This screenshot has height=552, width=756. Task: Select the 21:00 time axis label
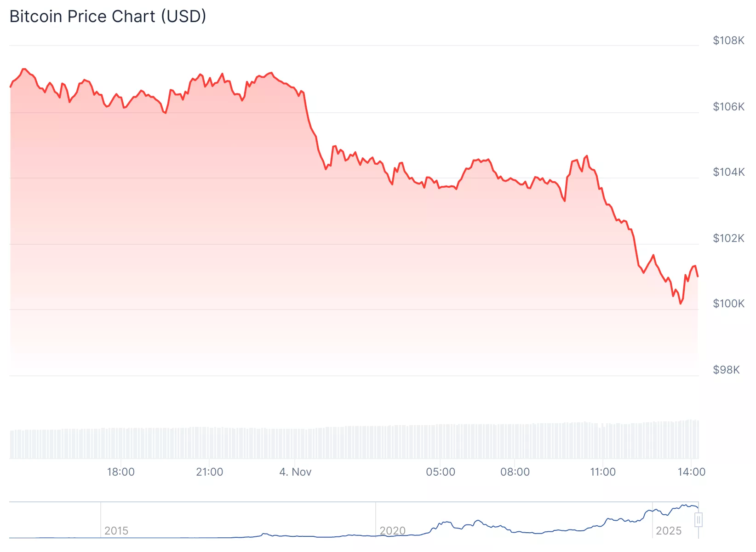209,472
